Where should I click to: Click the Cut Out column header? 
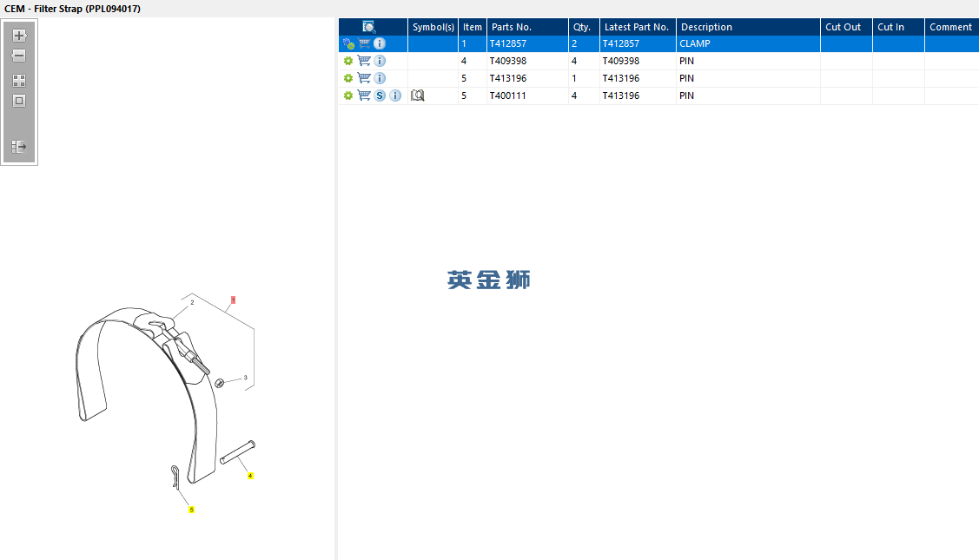pyautogui.click(x=846, y=27)
